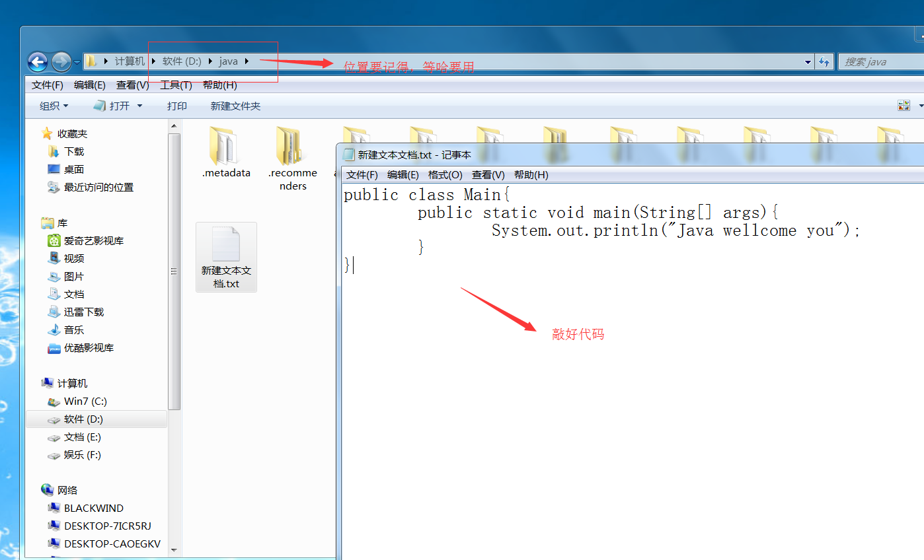
Task: Open Notepad 帮助(H) menu
Action: pyautogui.click(x=531, y=175)
